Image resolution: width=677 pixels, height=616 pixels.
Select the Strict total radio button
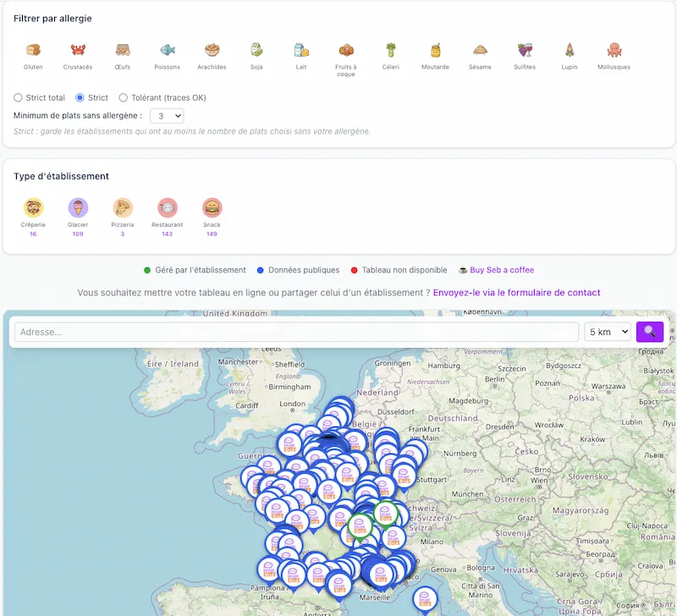tap(18, 97)
